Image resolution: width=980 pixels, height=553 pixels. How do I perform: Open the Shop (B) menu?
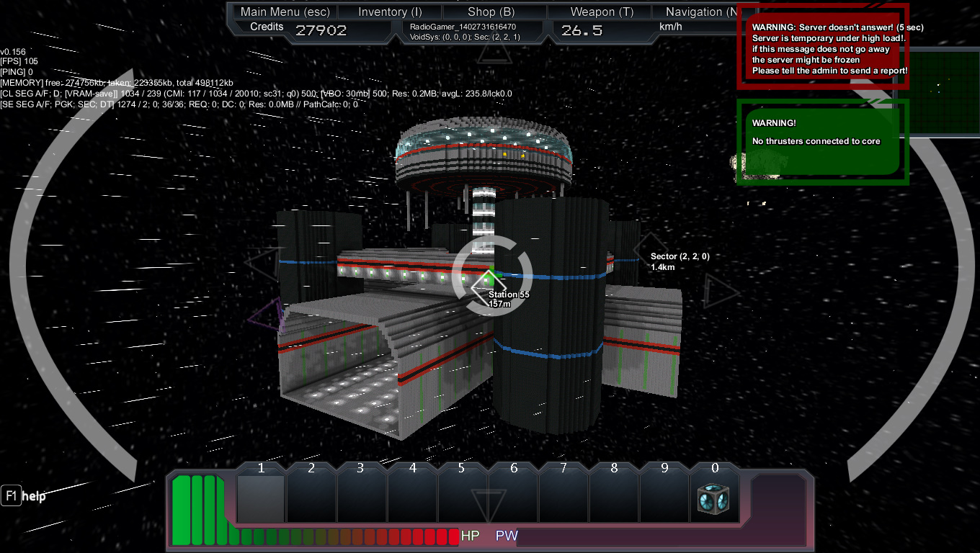click(x=494, y=12)
